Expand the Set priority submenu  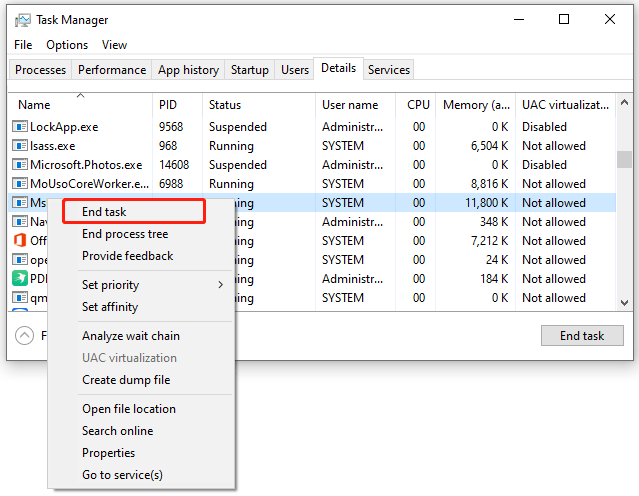(152, 285)
